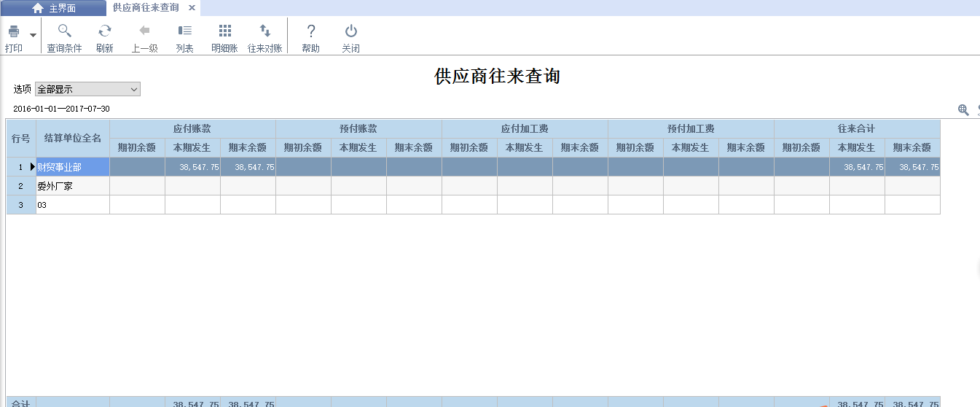Click the 结算单位全名 column header

72,138
